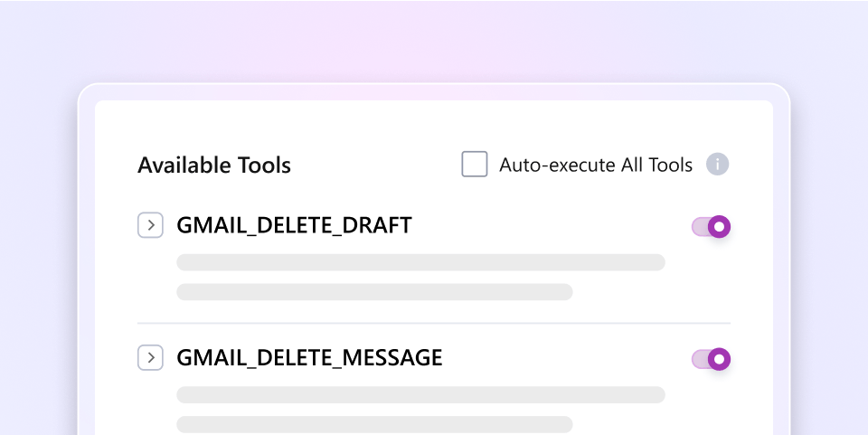Screen dimensions: 868x435
Task: Select the GMAIL_DELETE_DRAFT tool name
Action: click(294, 225)
